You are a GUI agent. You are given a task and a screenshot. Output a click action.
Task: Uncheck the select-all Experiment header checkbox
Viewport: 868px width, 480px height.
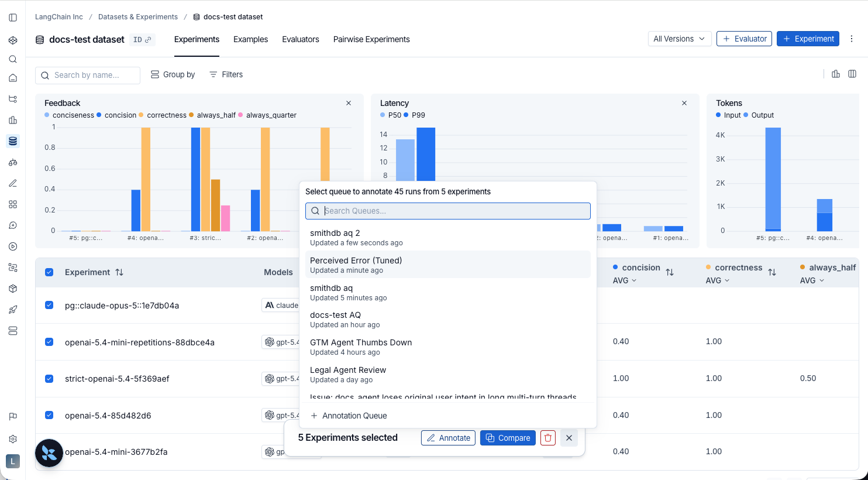pyautogui.click(x=49, y=272)
